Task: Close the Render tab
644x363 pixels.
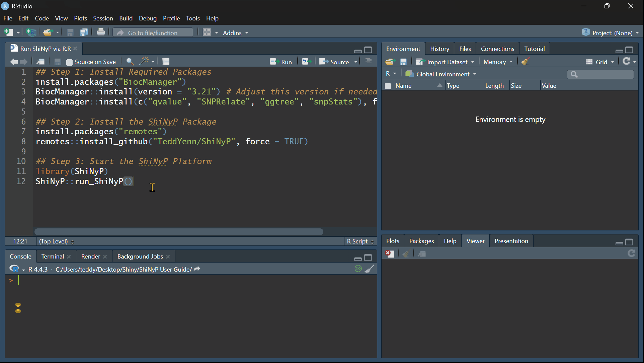Action: pyautogui.click(x=105, y=257)
